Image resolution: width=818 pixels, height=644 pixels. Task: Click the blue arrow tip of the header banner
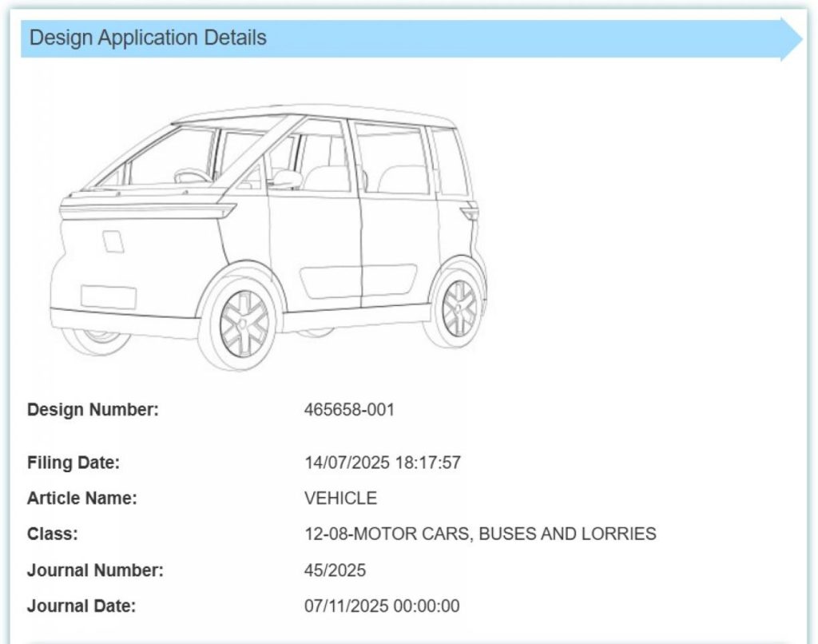coord(795,36)
